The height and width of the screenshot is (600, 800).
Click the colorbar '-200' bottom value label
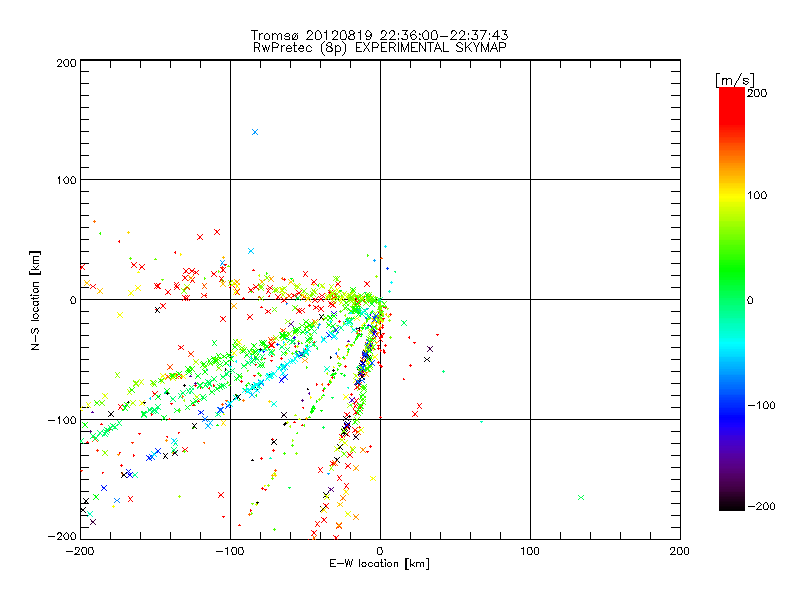(761, 506)
